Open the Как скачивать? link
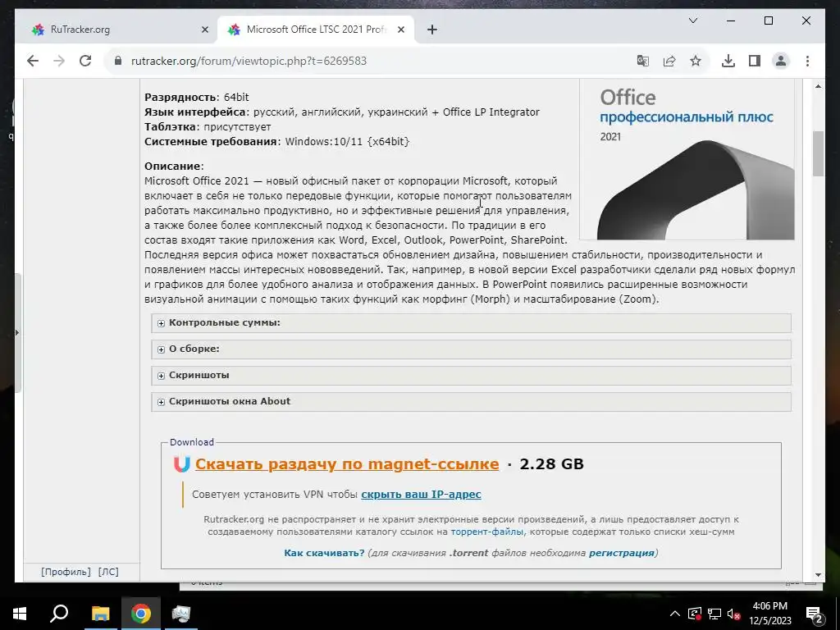This screenshot has height=630, width=840. [324, 553]
